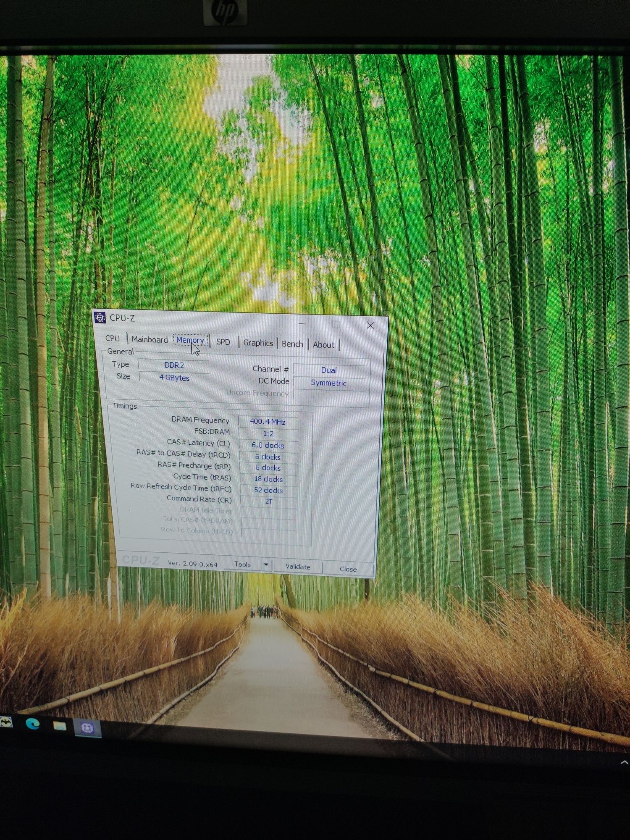This screenshot has width=630, height=840.
Task: Click the Channel # value Dual
Action: click(x=329, y=370)
